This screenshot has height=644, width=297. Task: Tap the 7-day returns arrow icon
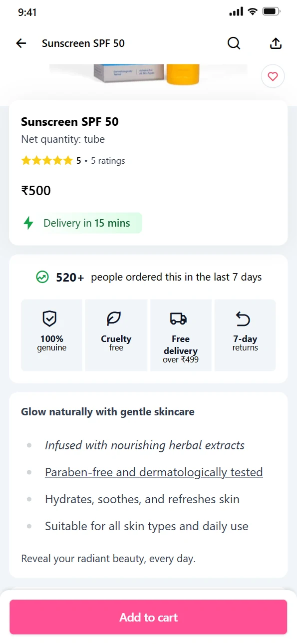(x=243, y=318)
